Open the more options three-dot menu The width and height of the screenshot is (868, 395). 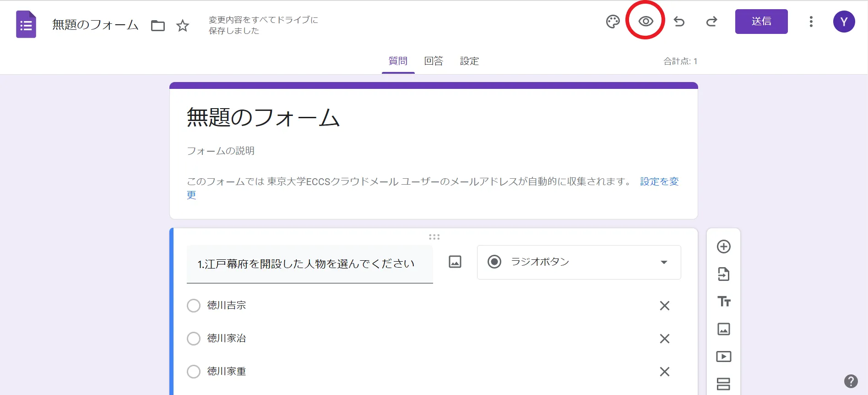coord(811,22)
